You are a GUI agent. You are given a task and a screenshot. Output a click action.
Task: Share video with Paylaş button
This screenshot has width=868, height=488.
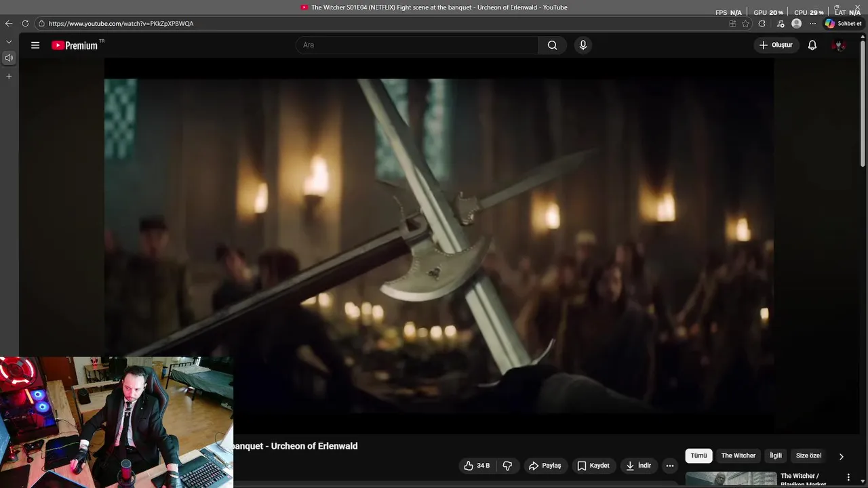(545, 466)
